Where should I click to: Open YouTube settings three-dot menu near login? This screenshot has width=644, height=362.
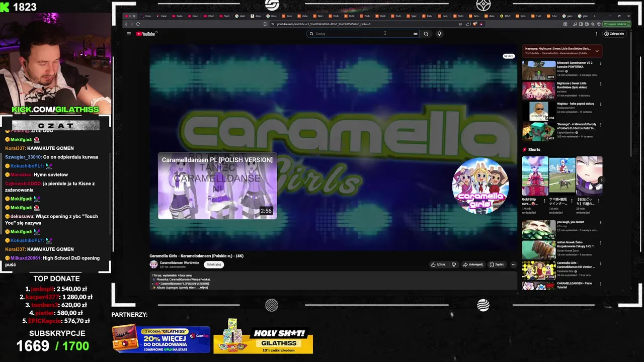597,34
